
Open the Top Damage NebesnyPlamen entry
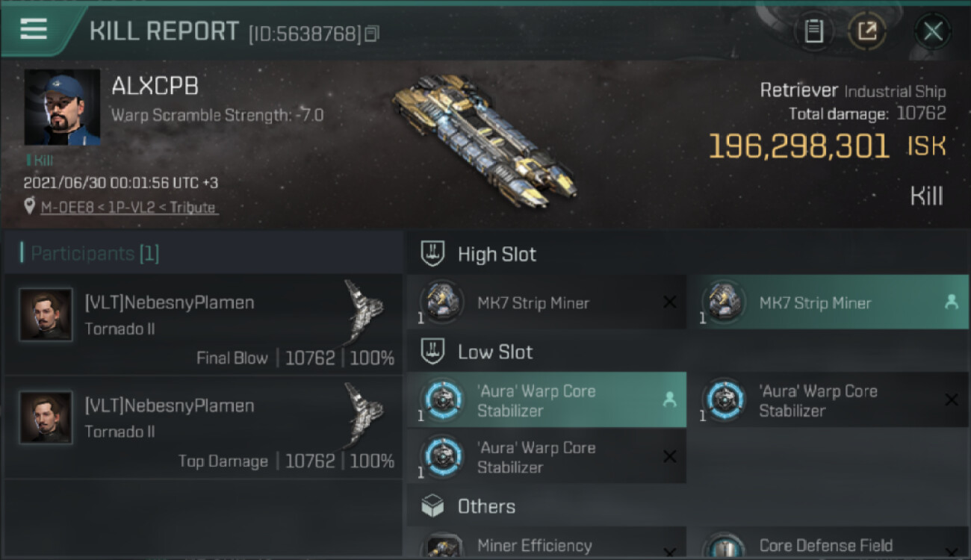tap(203, 427)
